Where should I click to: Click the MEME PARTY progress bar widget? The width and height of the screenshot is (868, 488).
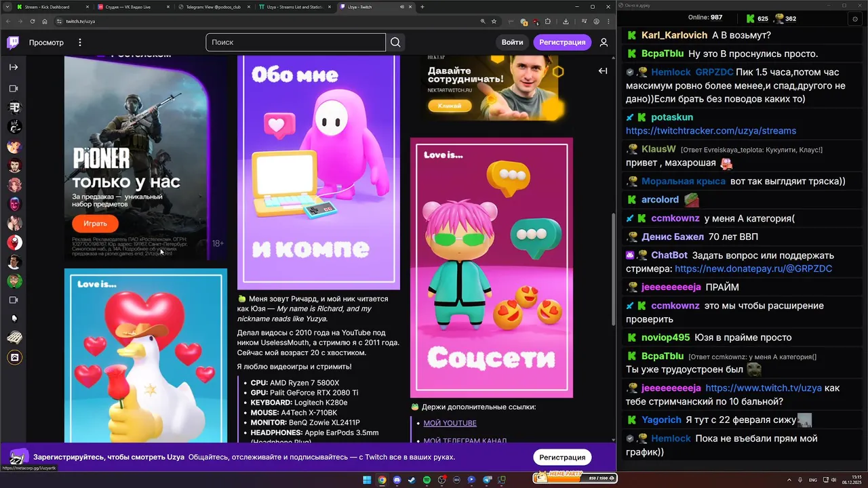pyautogui.click(x=574, y=476)
